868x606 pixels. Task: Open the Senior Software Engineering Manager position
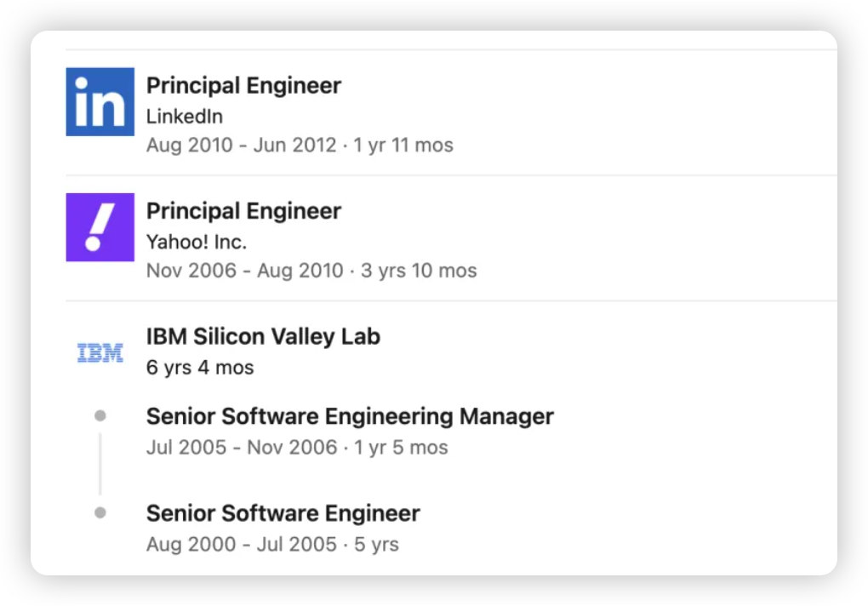[350, 416]
